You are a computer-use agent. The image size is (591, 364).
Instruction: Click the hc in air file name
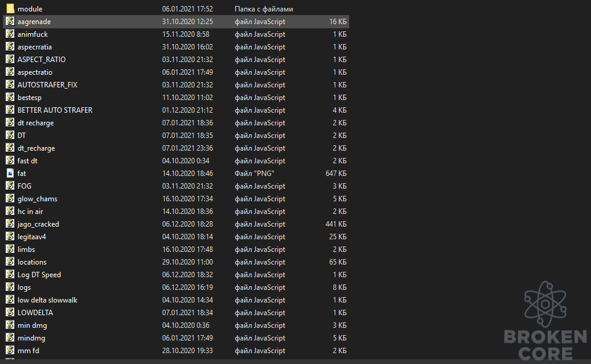tap(30, 212)
